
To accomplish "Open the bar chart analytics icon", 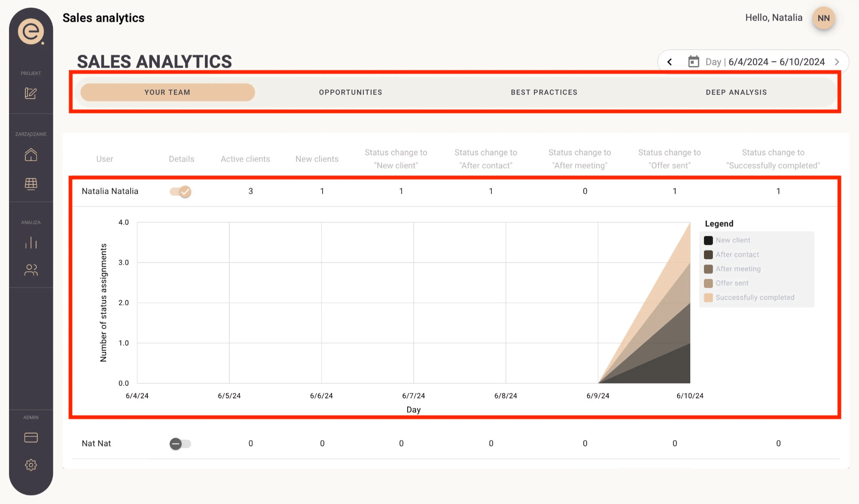I will pyautogui.click(x=31, y=243).
